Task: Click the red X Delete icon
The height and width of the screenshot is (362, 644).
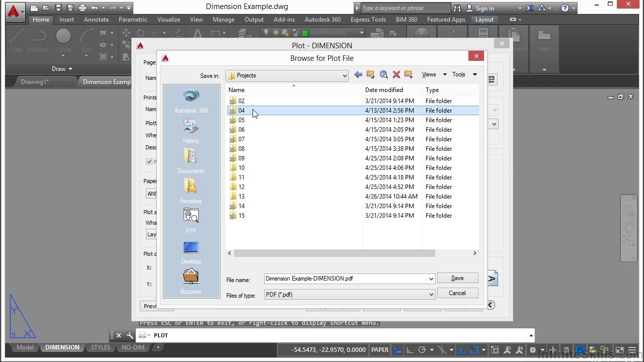Action: tap(396, 74)
